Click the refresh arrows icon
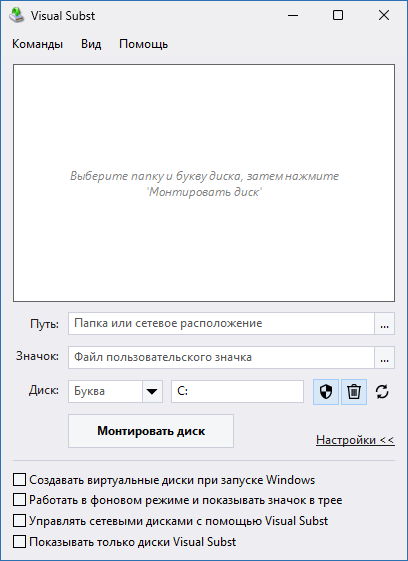 pos(382,392)
